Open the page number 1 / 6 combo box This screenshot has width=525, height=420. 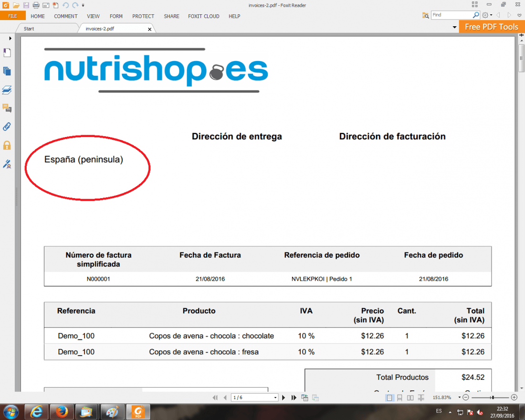coord(254,398)
